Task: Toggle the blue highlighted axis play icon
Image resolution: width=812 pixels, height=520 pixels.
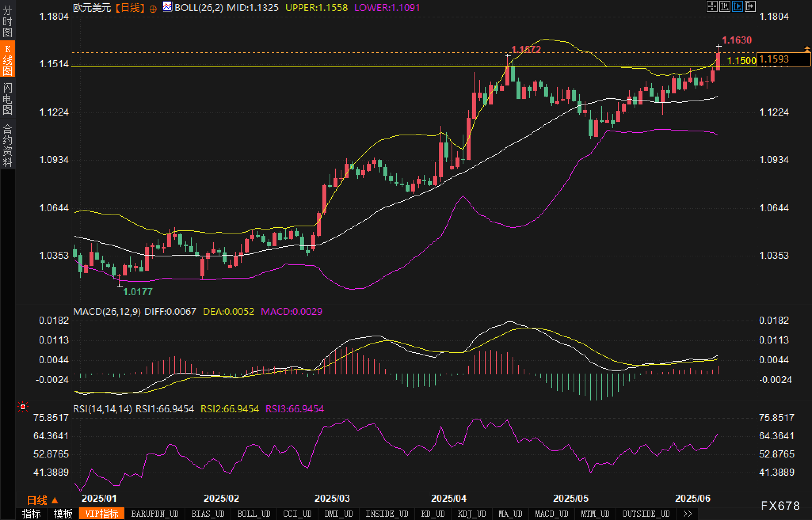Action: coord(737,6)
